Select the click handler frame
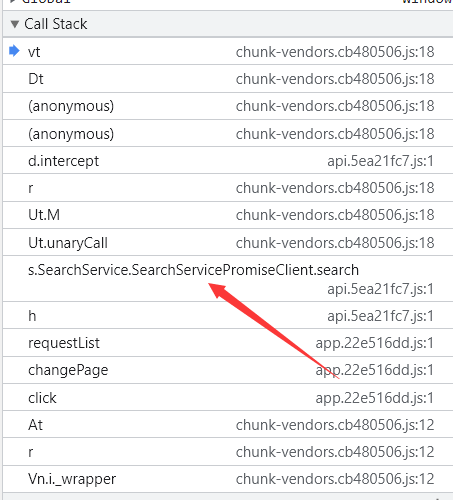Screen dimensions: 453x500 click(228, 397)
